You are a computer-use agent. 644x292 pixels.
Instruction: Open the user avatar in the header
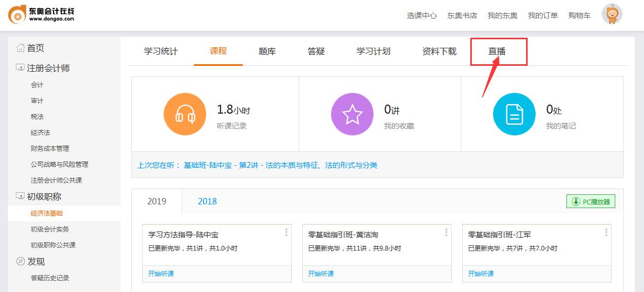coord(612,14)
